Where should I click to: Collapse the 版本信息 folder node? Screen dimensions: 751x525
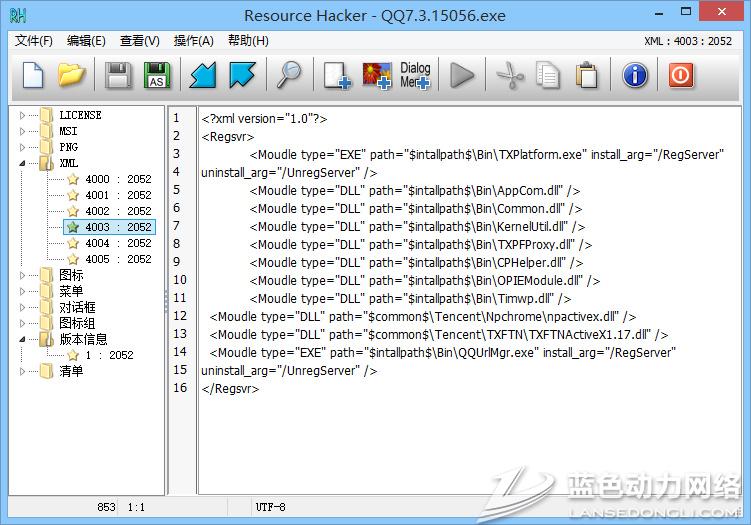(x=22, y=339)
